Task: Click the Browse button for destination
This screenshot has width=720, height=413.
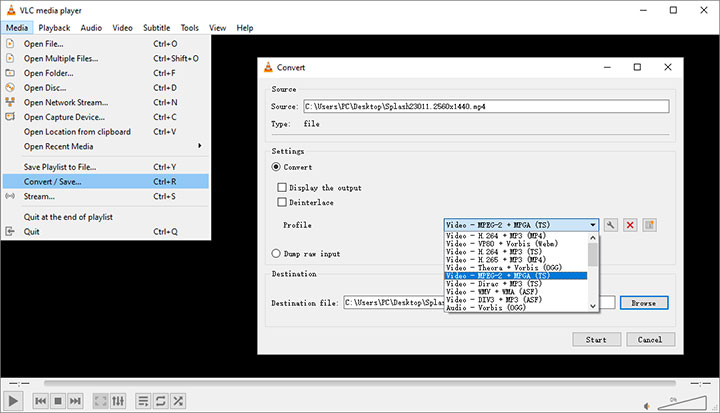Action: pos(643,302)
